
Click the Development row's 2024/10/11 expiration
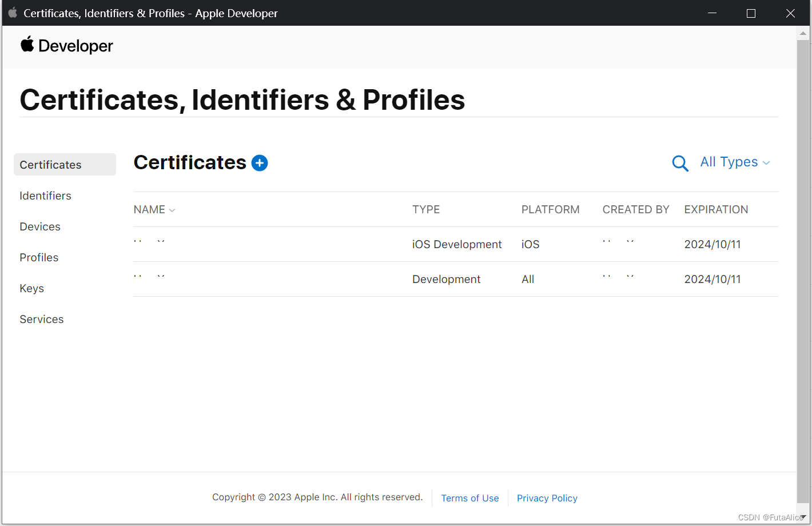click(x=713, y=279)
